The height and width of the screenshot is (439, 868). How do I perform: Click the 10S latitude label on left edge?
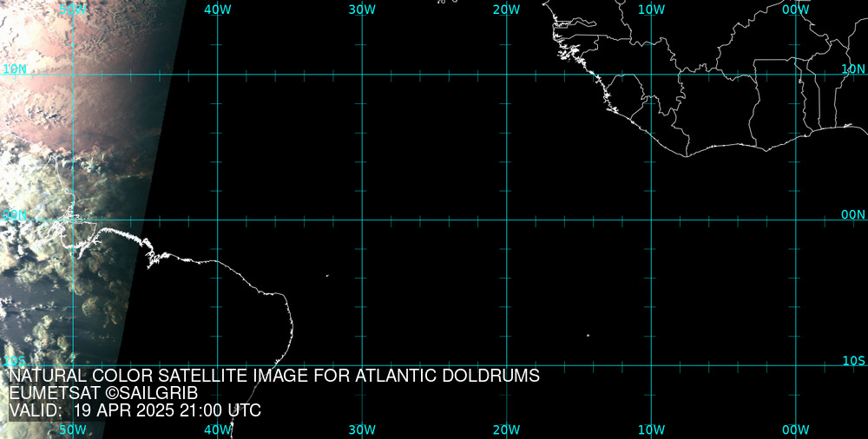[15, 361]
